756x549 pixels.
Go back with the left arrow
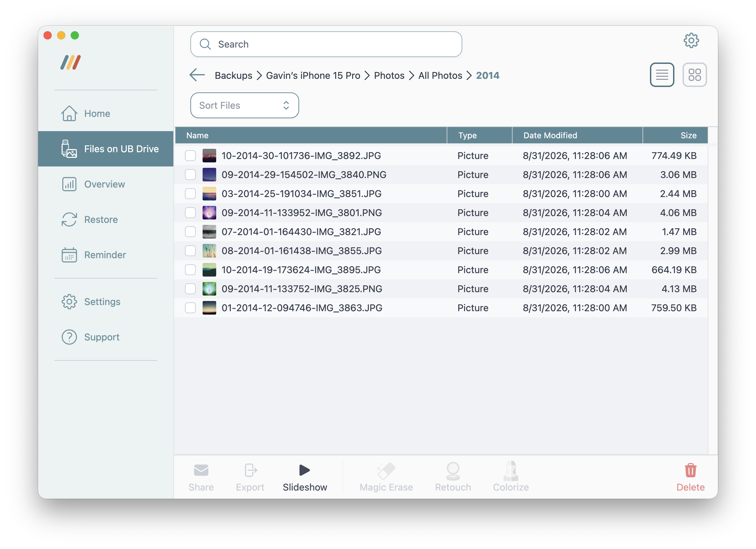coord(197,75)
